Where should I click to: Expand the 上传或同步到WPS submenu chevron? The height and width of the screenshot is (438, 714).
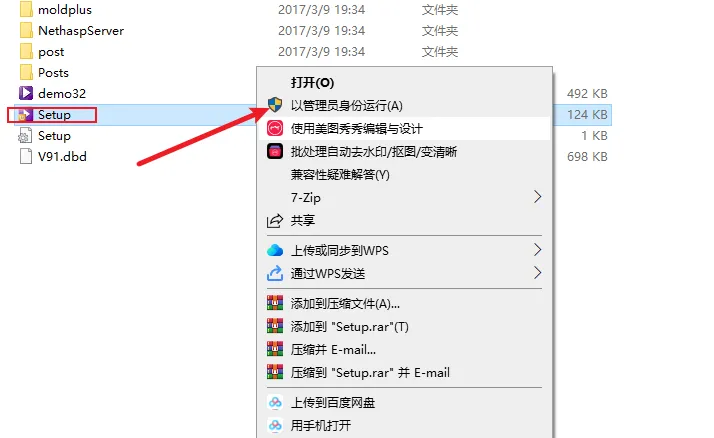537,250
